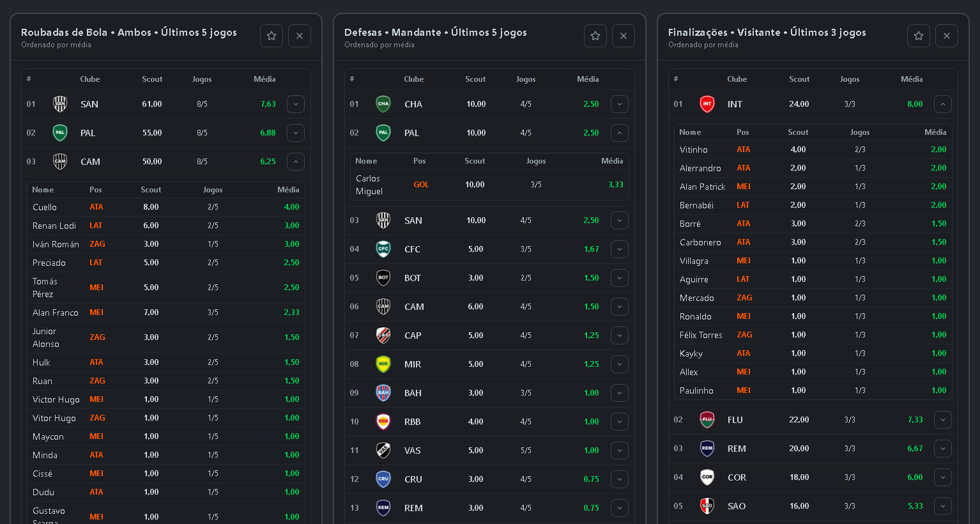980x524 pixels.
Task: Select the Santos club crest
Action: click(59, 104)
